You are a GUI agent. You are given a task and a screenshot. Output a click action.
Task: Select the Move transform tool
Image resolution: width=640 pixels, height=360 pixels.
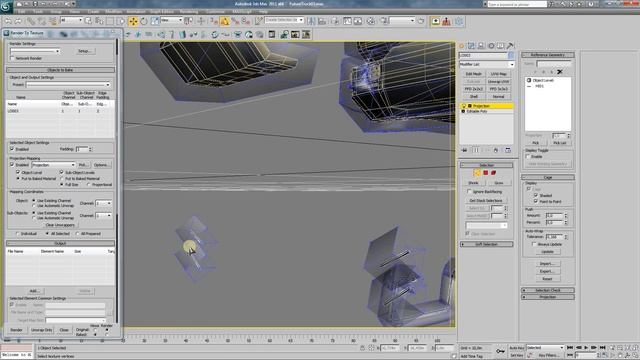pyautogui.click(x=133, y=21)
